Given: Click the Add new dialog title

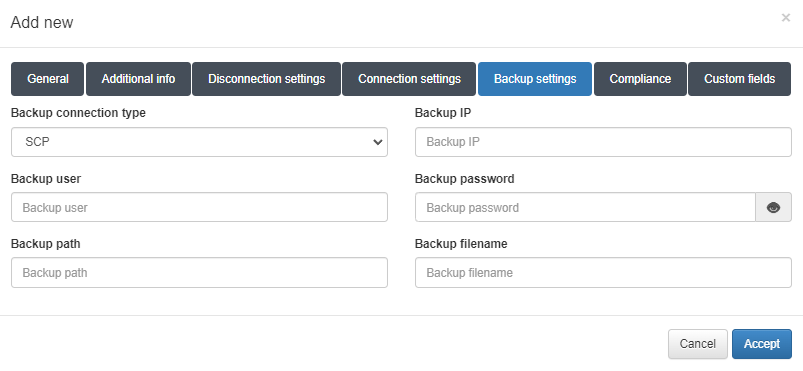Looking at the screenshot, I should coord(42,23).
